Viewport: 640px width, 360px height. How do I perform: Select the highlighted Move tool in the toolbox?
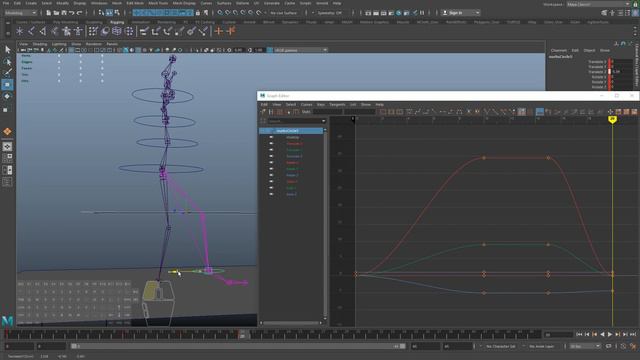(x=7, y=84)
